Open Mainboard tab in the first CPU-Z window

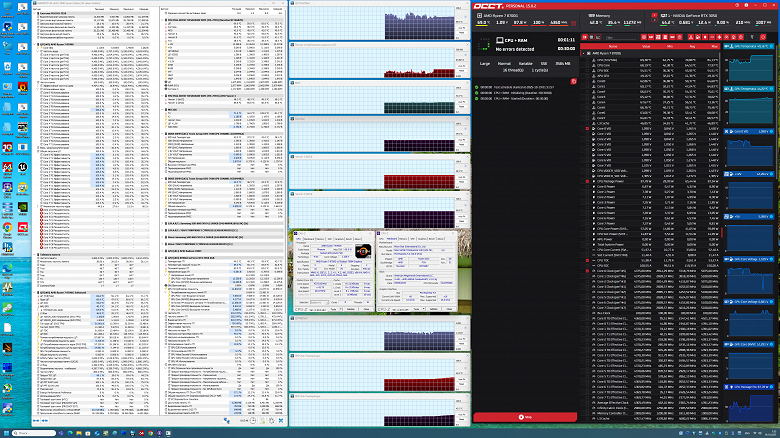pos(309,239)
